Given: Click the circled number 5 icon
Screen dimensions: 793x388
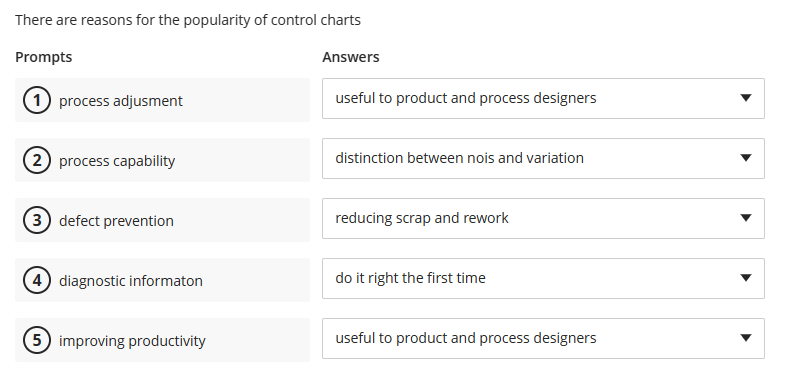Looking at the screenshot, I should tap(37, 340).
